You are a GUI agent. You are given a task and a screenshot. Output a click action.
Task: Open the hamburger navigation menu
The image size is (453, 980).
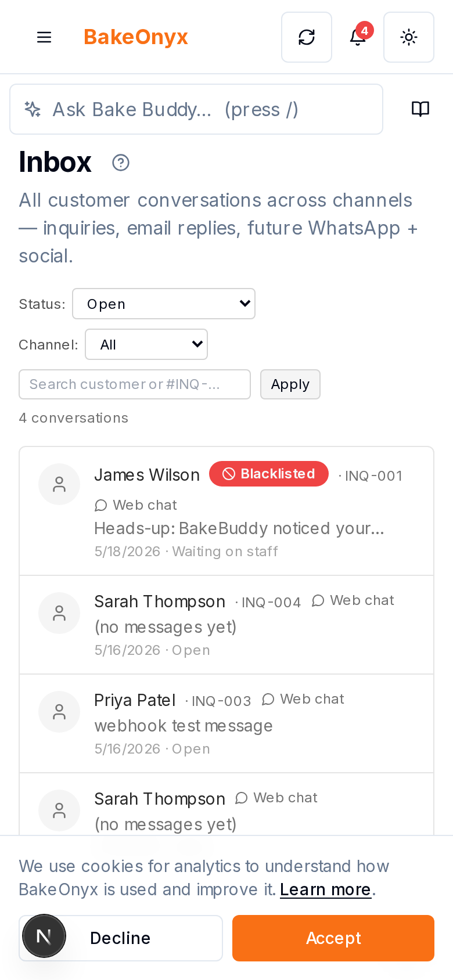44,37
